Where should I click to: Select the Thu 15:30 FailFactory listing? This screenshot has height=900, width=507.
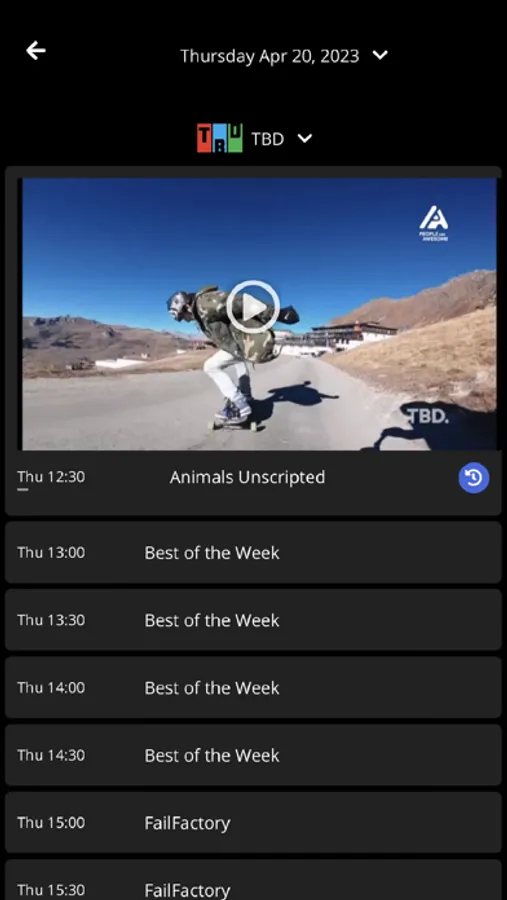253,881
